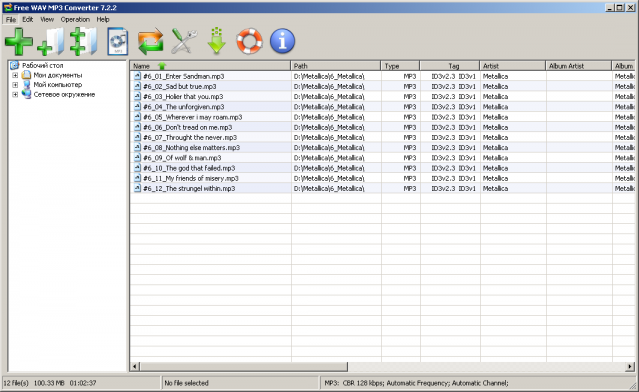Click the folder icon next to Мои документы
This screenshot has height=392, width=639.
point(26,75)
